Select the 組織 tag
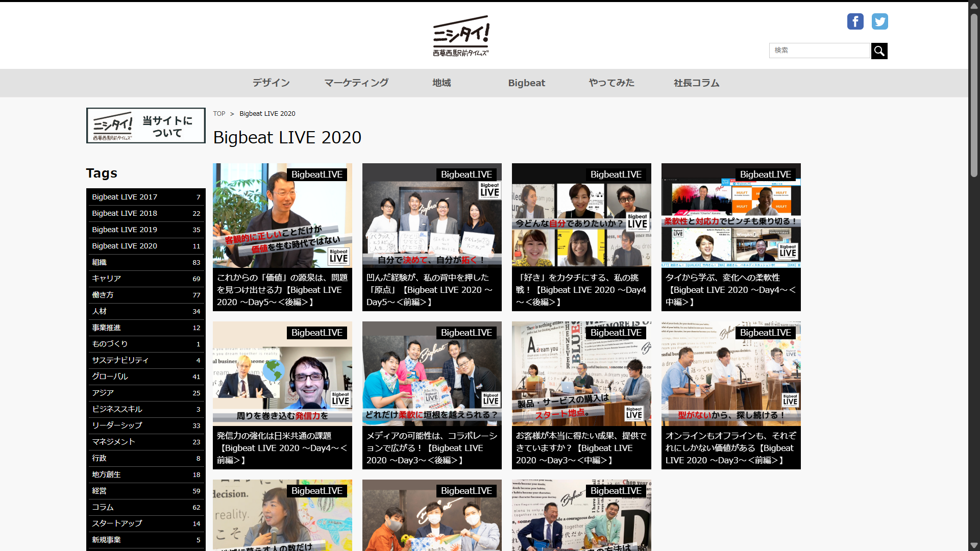 click(146, 262)
